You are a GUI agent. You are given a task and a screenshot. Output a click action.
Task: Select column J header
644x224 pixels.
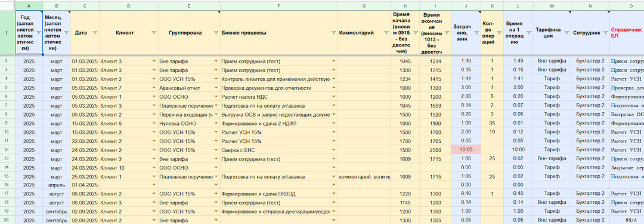[466, 5]
